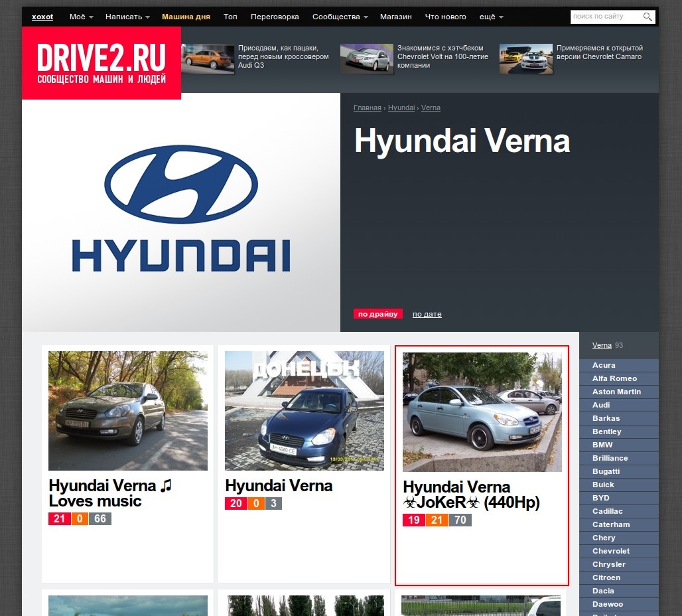Click the xoxot username link

coord(42,17)
